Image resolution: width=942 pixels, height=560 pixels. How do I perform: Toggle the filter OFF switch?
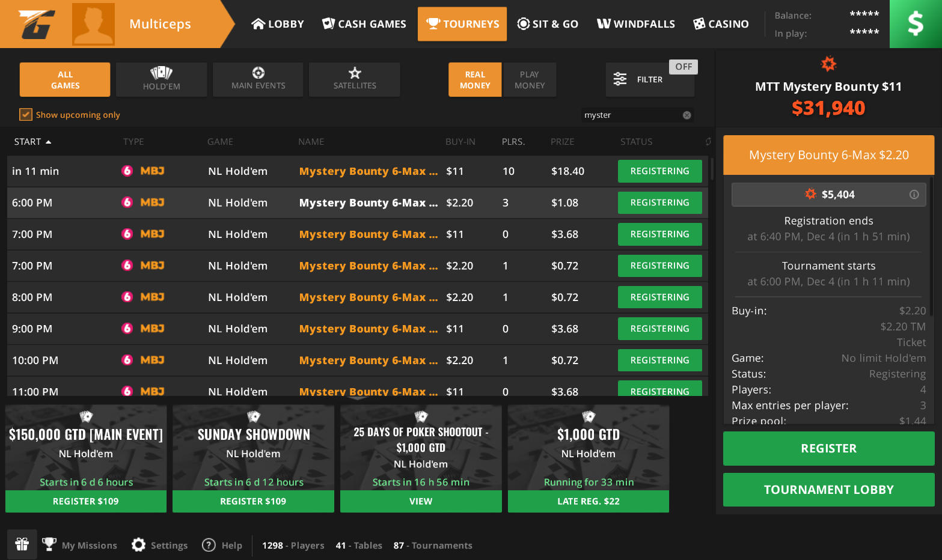[x=683, y=67]
